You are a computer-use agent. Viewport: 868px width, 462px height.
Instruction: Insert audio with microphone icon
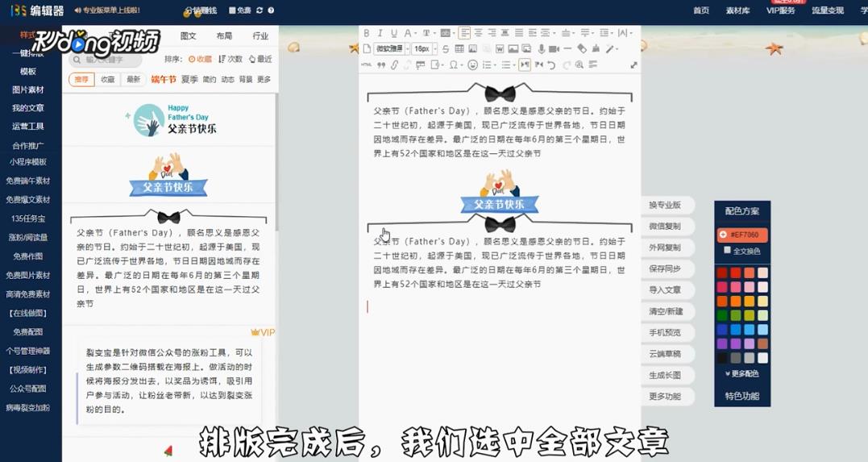(542, 48)
